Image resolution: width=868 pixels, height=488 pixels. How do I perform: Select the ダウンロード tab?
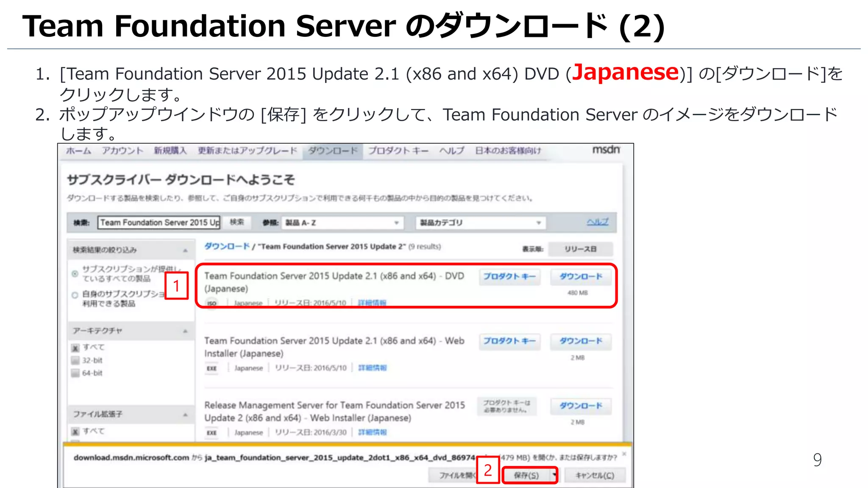pos(333,151)
